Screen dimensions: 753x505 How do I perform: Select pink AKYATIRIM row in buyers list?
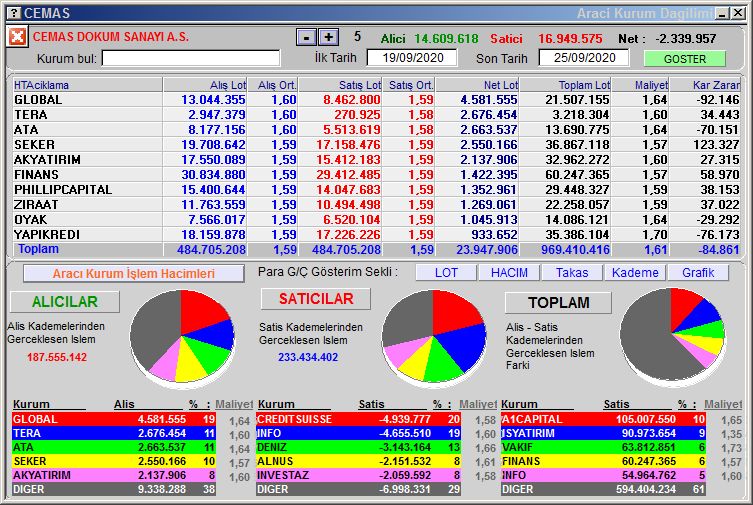point(114,475)
